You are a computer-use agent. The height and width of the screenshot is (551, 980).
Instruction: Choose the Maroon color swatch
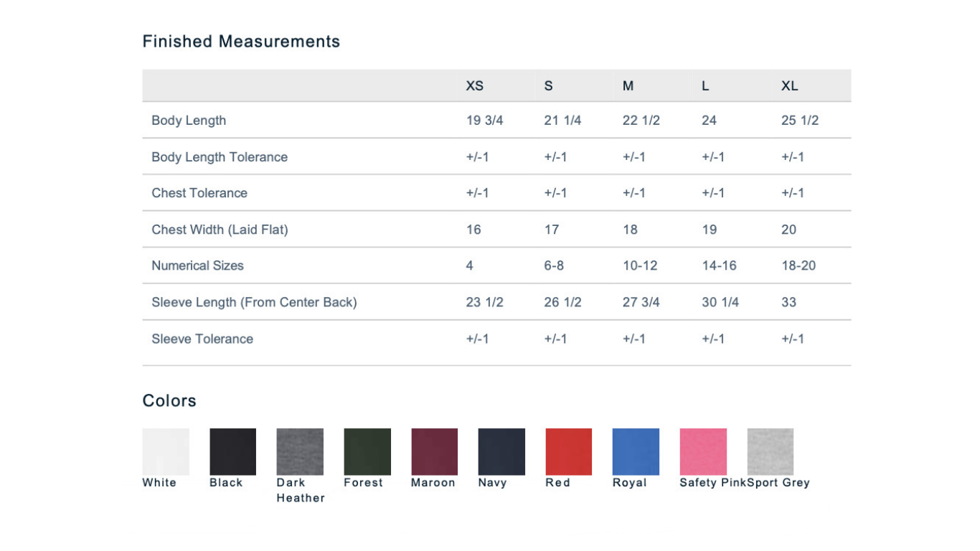[435, 451]
